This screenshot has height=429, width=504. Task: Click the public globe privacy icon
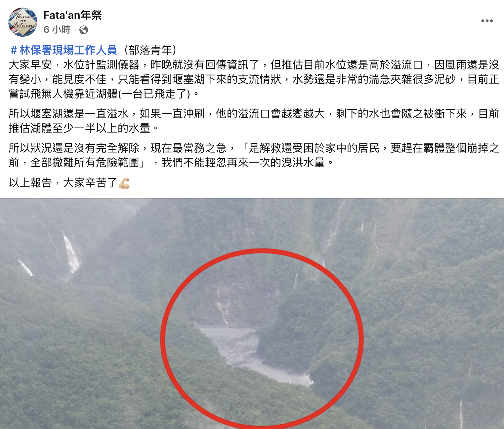[84, 30]
